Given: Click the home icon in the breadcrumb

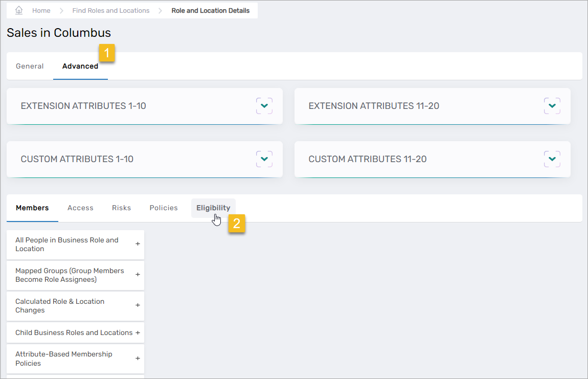Looking at the screenshot, I should (x=18, y=10).
